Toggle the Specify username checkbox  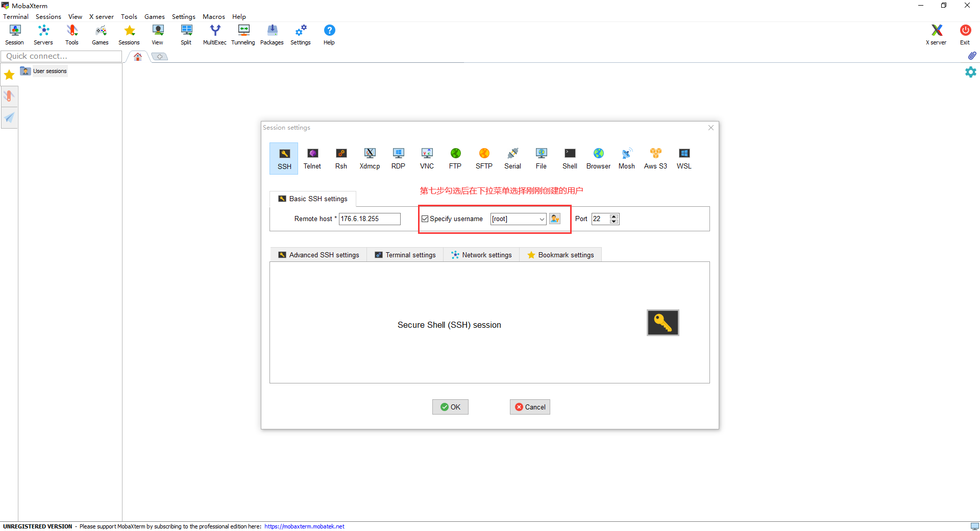425,219
